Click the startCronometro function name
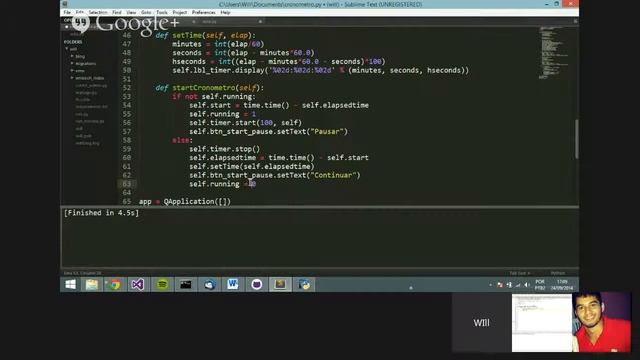This screenshot has height=360, width=640. (x=204, y=88)
